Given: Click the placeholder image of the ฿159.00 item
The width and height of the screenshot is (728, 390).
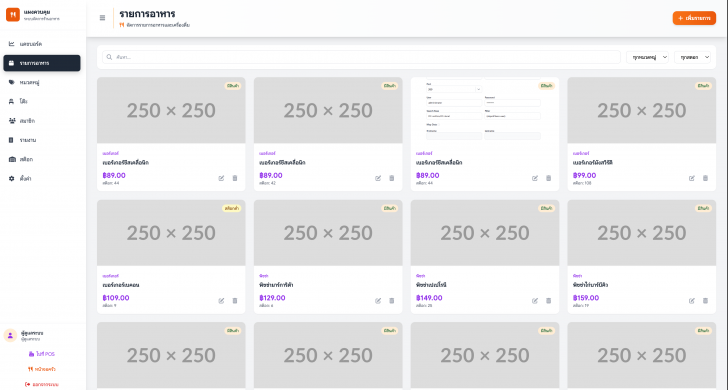Looking at the screenshot, I should click(642, 233).
